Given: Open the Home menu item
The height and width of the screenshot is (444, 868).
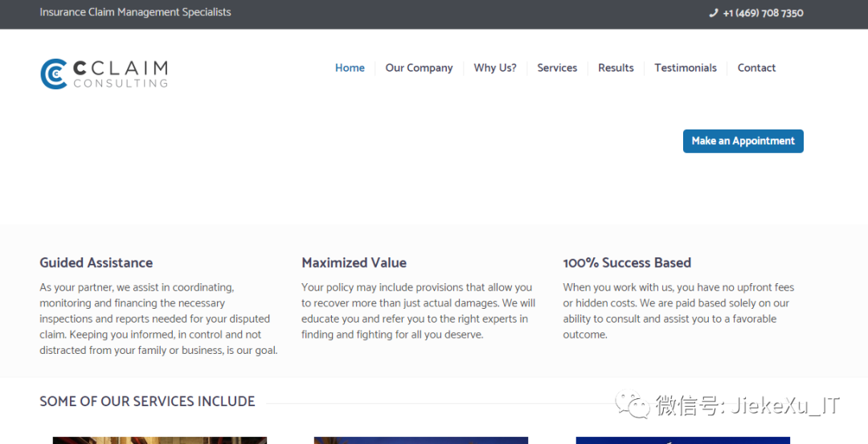Looking at the screenshot, I should point(350,68).
